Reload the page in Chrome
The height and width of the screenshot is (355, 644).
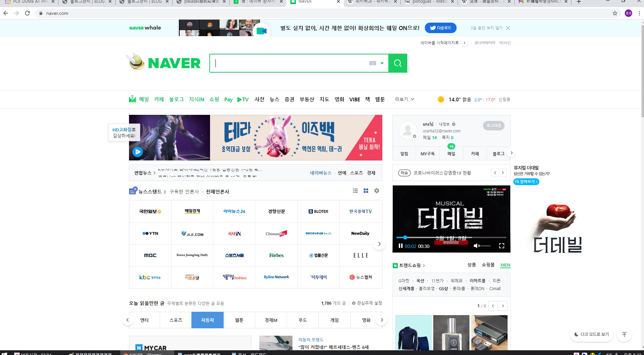click(x=27, y=13)
